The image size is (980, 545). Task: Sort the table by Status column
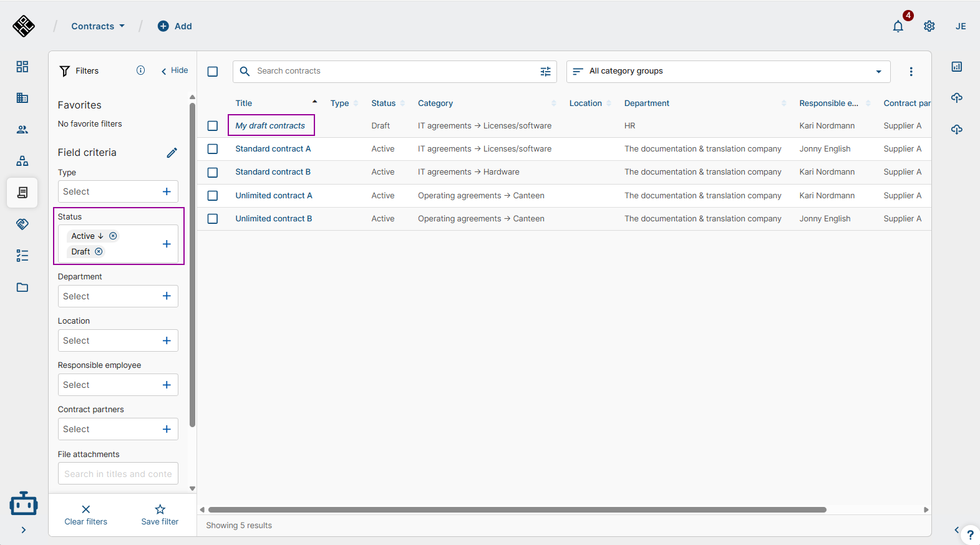point(384,104)
